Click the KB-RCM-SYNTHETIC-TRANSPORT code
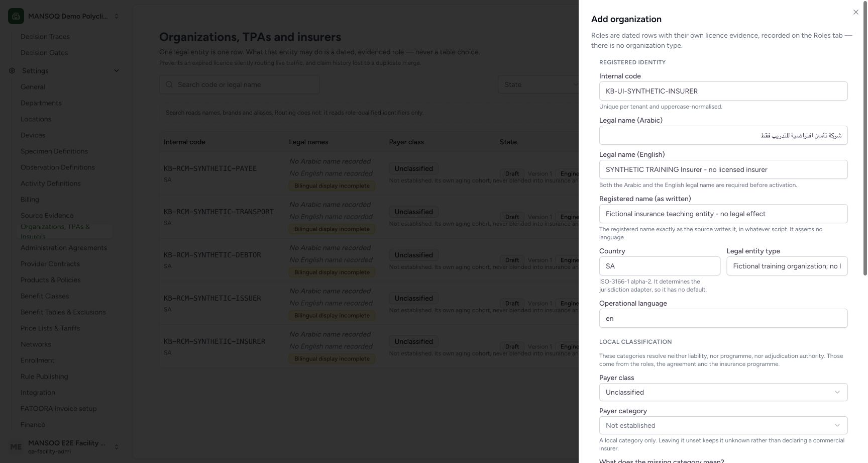 pyautogui.click(x=219, y=212)
